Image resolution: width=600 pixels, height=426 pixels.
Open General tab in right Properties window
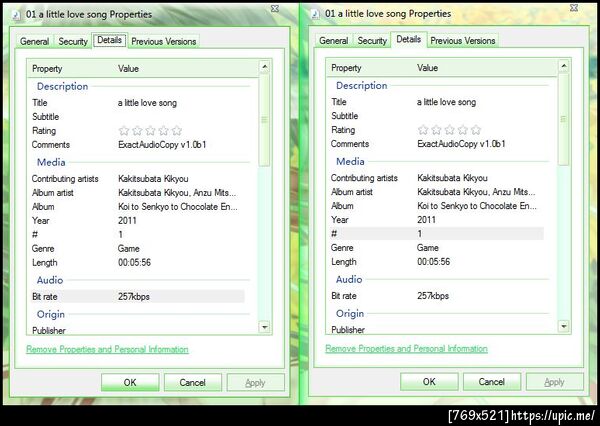(x=334, y=41)
